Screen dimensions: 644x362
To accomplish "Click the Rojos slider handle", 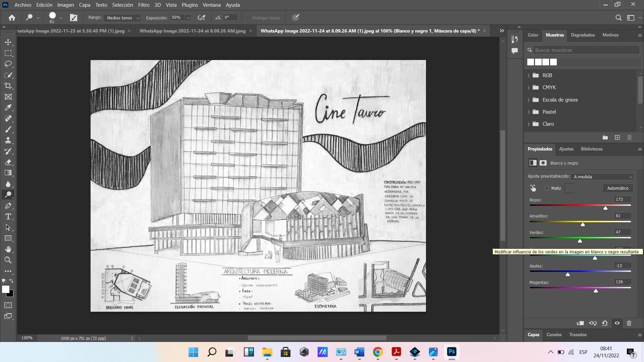I will pos(605,208).
